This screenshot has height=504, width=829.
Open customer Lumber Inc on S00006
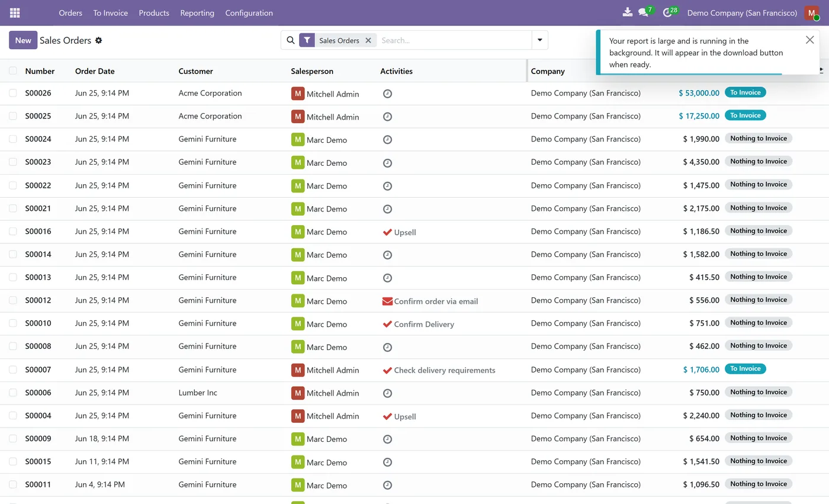tap(198, 393)
